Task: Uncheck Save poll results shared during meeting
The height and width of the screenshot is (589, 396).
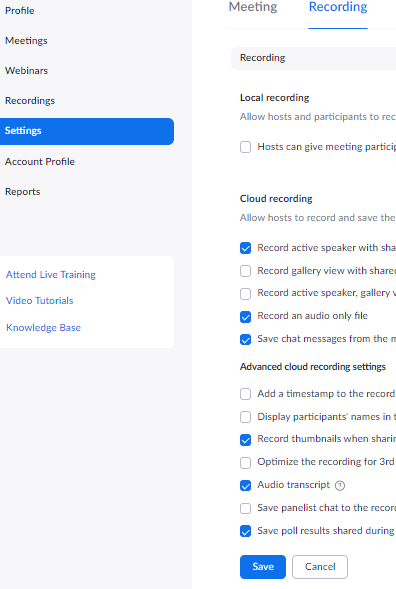Action: (x=245, y=531)
